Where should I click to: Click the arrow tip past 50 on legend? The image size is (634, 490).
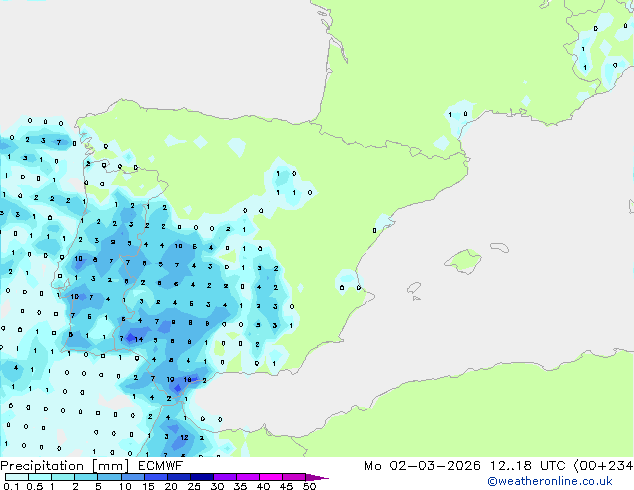coord(317,477)
